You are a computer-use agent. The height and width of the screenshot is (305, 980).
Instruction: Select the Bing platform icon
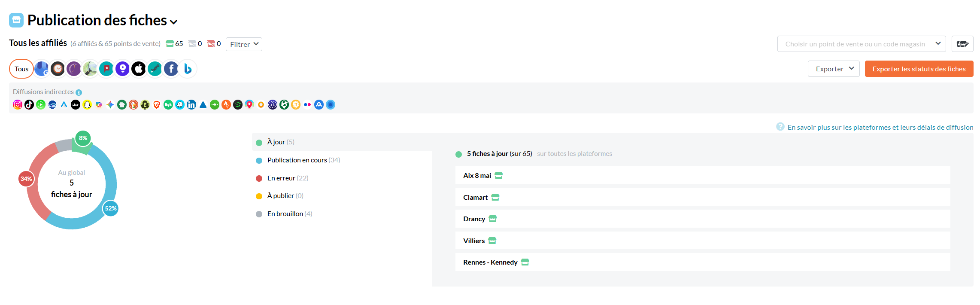188,69
